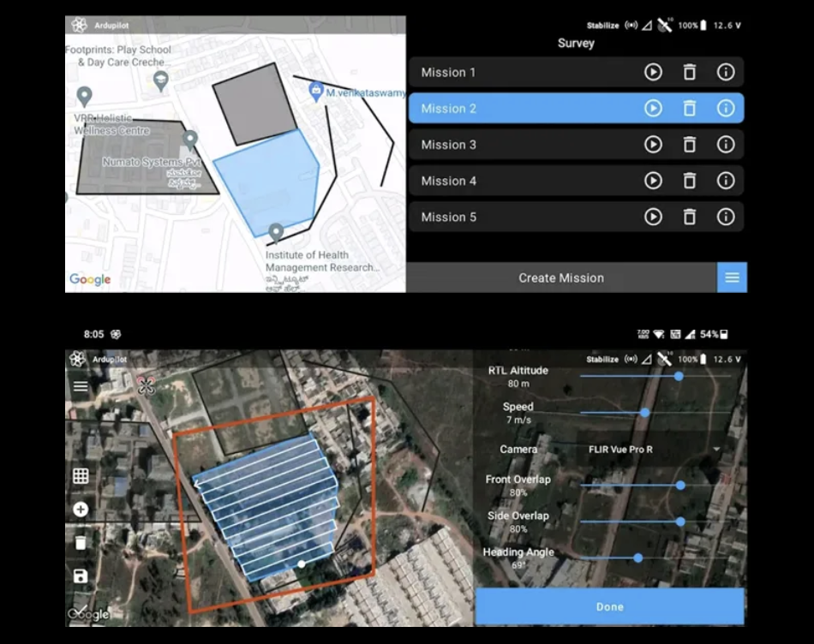
Task: Add a waypoint with the plus icon
Action: tap(81, 510)
